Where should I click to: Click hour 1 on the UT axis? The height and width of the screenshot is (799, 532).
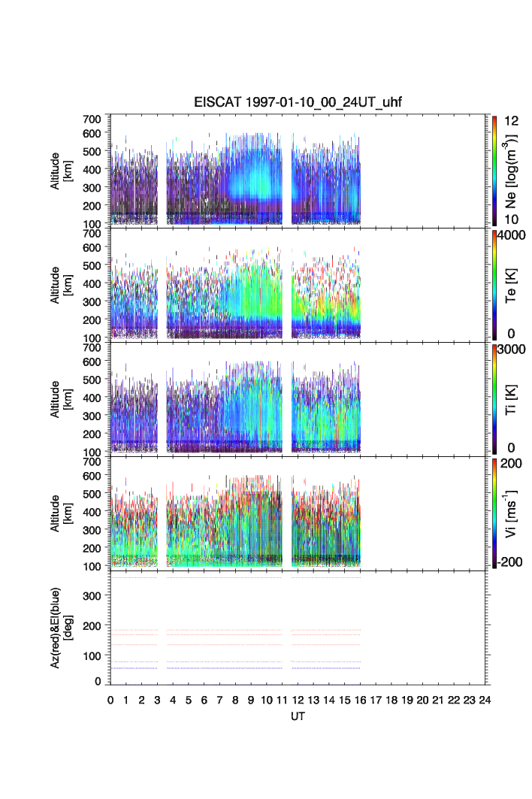(126, 700)
